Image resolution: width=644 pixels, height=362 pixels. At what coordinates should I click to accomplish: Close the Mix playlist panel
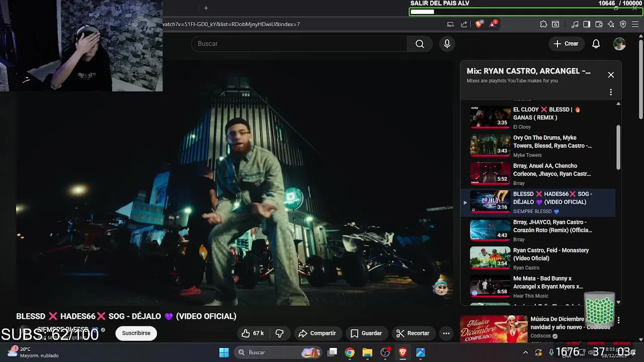(611, 75)
